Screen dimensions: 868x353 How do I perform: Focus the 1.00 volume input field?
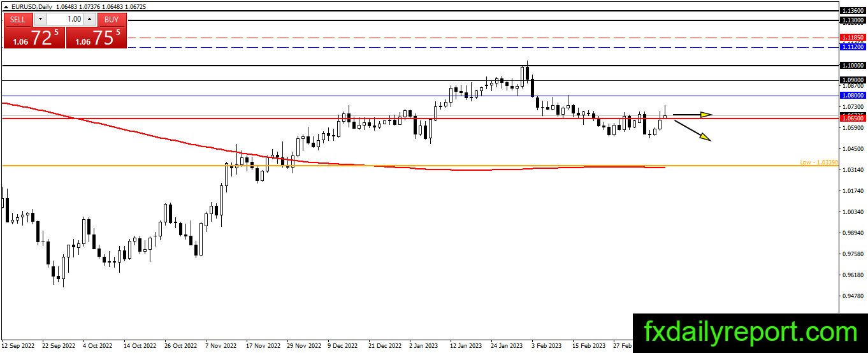click(x=64, y=19)
